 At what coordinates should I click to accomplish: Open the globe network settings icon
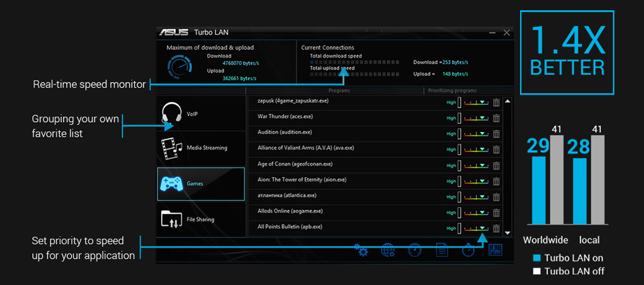pos(388,249)
